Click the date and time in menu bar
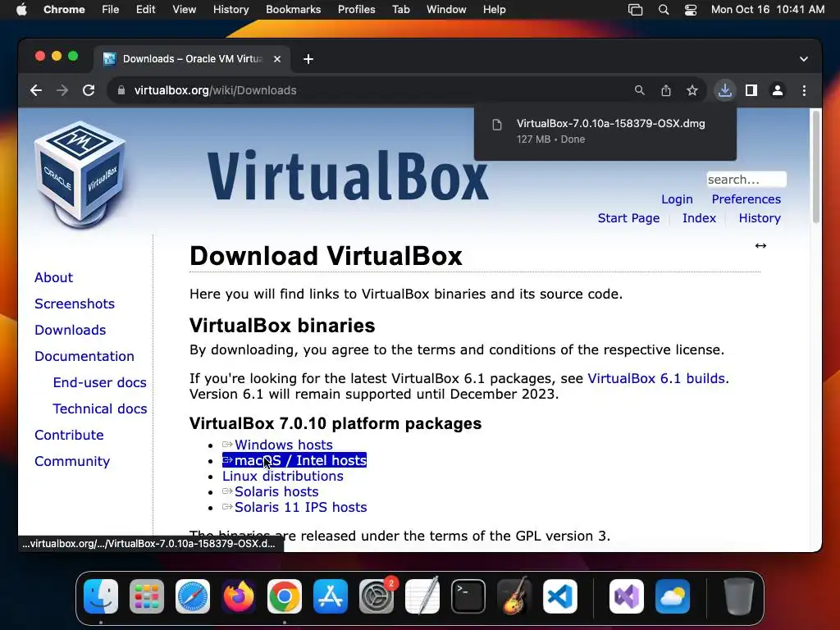Screen dimensions: 840x630 768,10
